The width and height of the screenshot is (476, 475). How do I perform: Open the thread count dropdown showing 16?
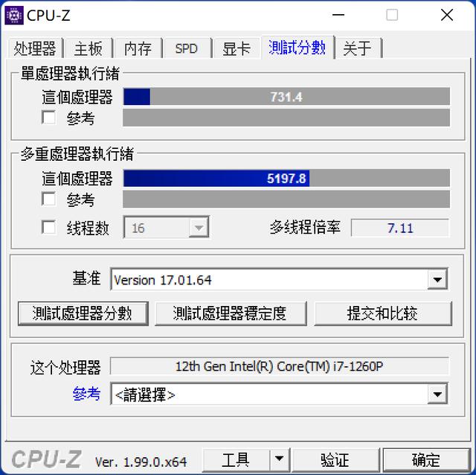[x=199, y=227]
